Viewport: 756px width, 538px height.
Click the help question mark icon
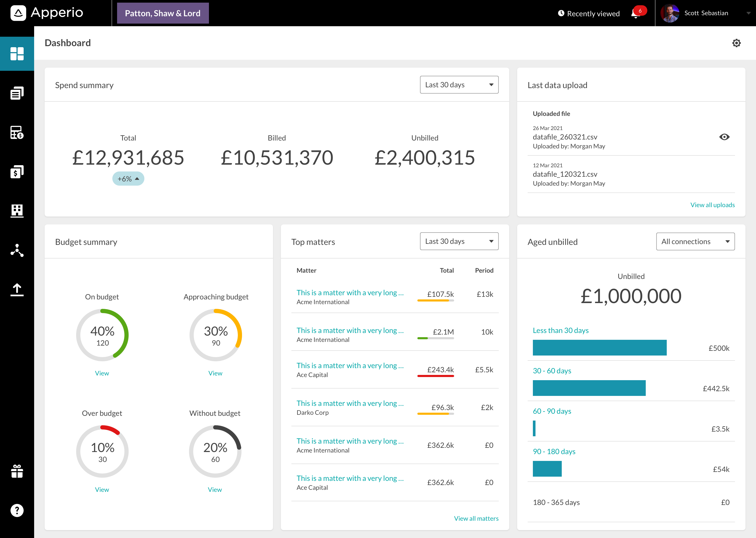coord(16,511)
